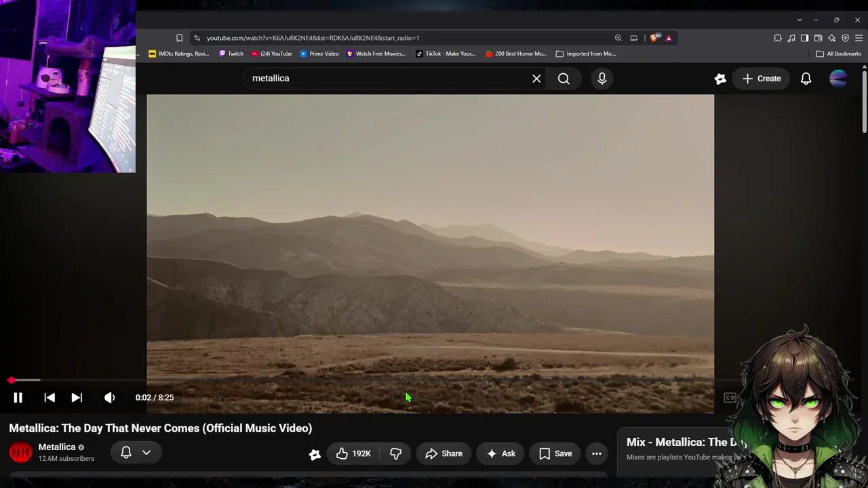Open the Twitch bookmark
Viewport: 868px width, 488px height.
(231, 54)
